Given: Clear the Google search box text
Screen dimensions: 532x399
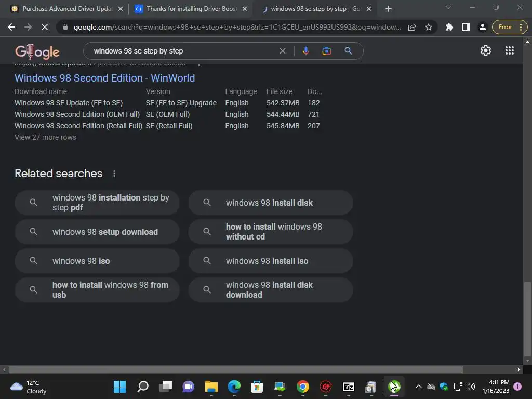Looking at the screenshot, I should tap(282, 51).
